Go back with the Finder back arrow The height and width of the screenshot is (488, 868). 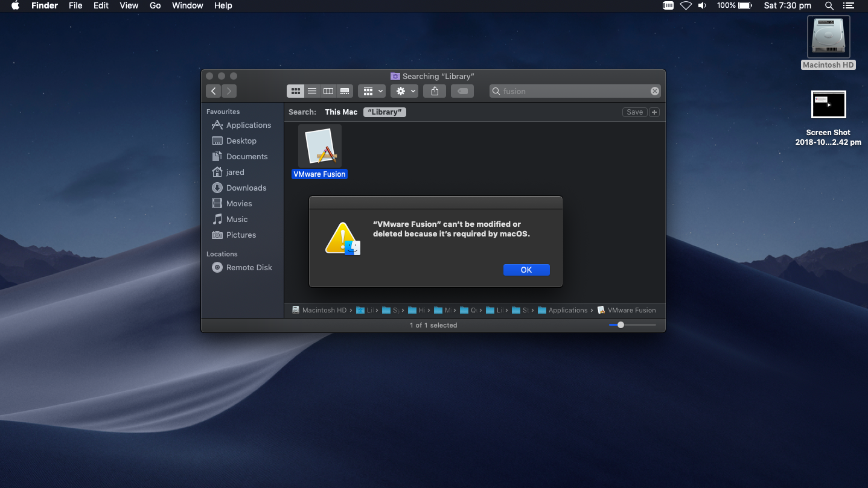point(213,91)
